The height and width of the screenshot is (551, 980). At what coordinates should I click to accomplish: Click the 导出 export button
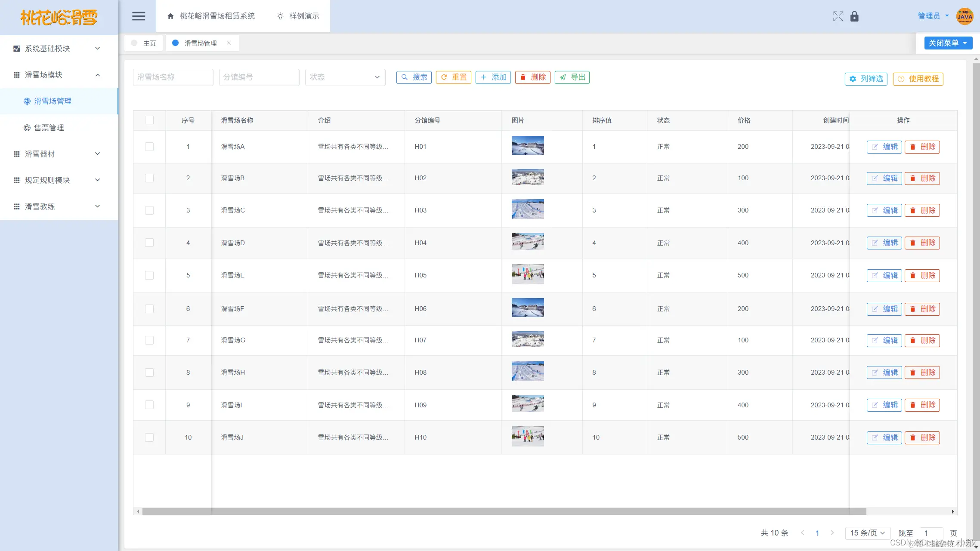[x=572, y=77]
